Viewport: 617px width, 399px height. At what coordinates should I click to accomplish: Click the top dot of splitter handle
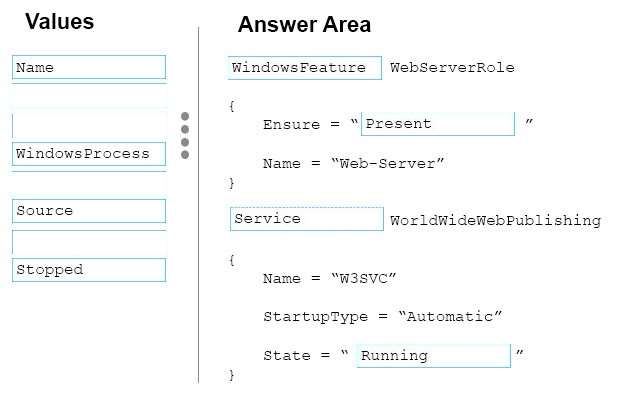(x=185, y=116)
